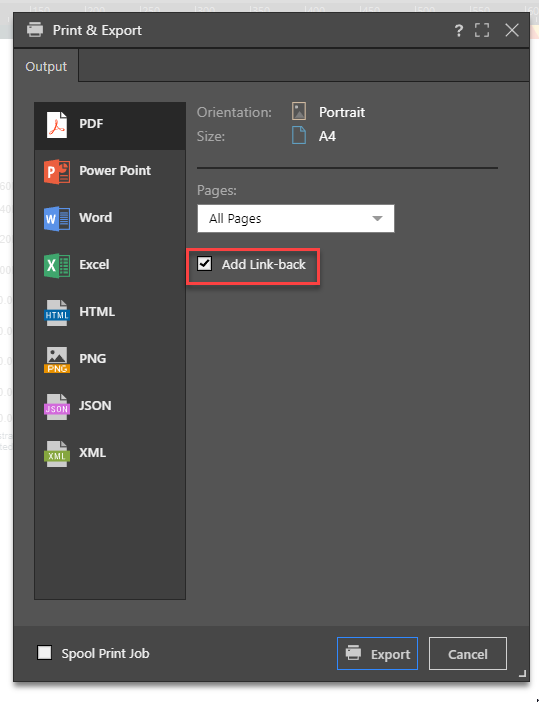Choose the Power Point output icon

[57, 171]
